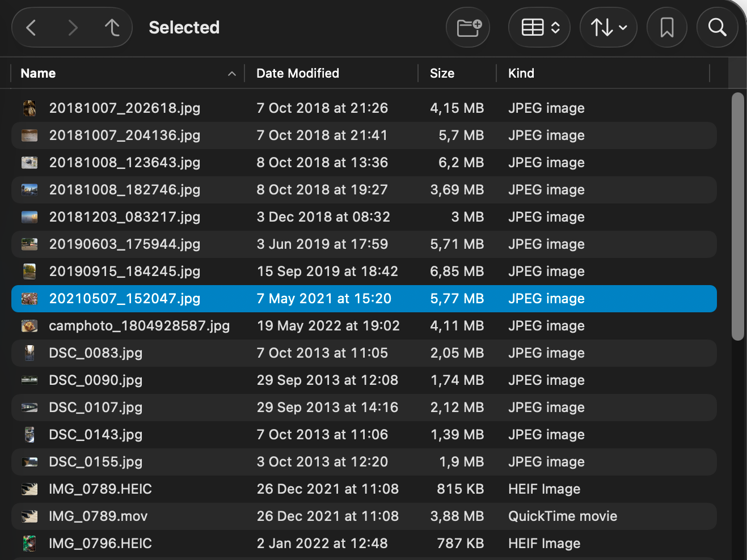This screenshot has width=747, height=560.
Task: Select highlighted file 20210507_152047.jpg
Action: (x=125, y=299)
